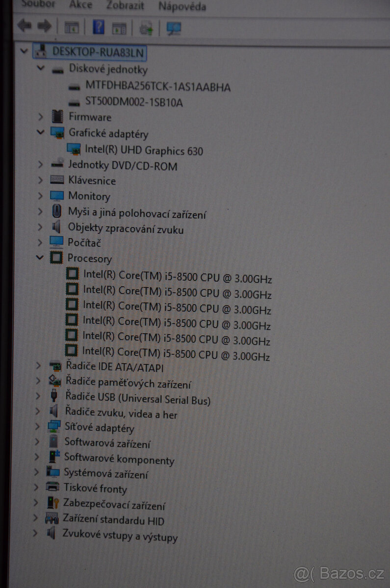Expand the Tiskové fronty category
This screenshot has height=588, width=390.
click(x=36, y=487)
